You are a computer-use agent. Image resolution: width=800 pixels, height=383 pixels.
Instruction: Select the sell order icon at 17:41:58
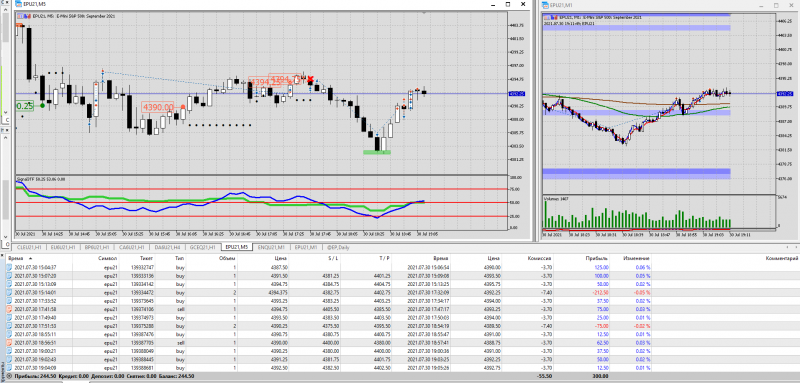pos(10,309)
